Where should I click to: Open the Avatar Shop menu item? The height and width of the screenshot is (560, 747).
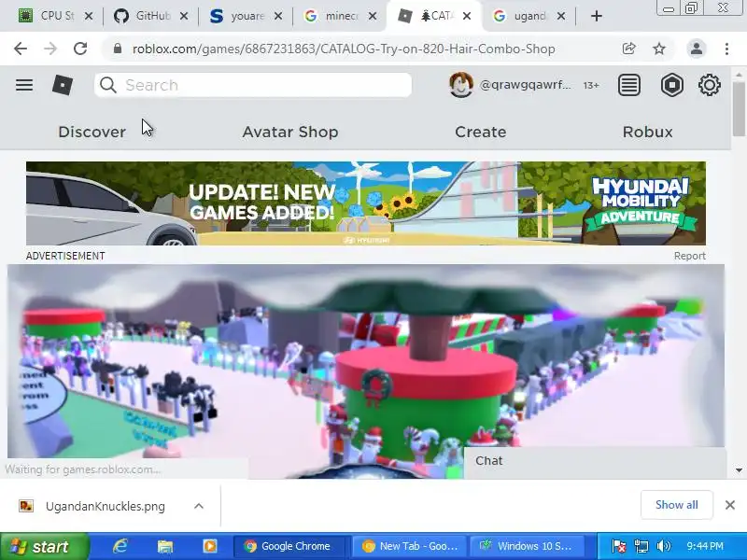point(290,132)
